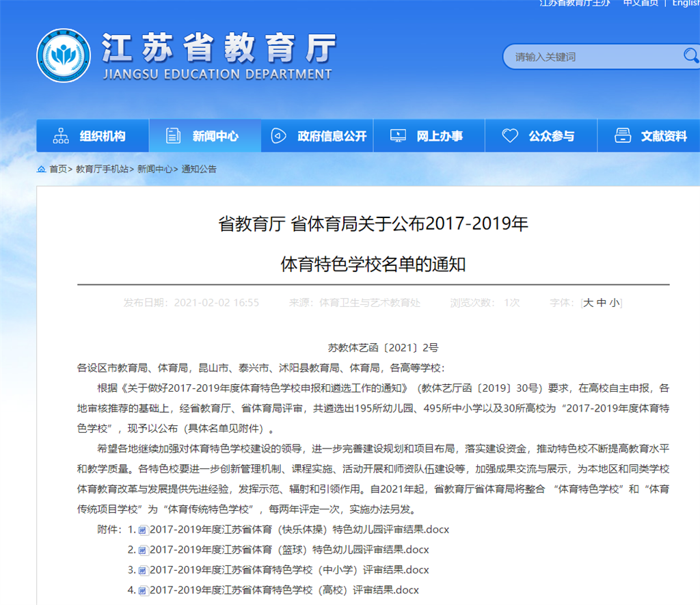Image resolution: width=700 pixels, height=605 pixels.
Task: Click the 通知公告 breadcrumb link
Action: 199,170
